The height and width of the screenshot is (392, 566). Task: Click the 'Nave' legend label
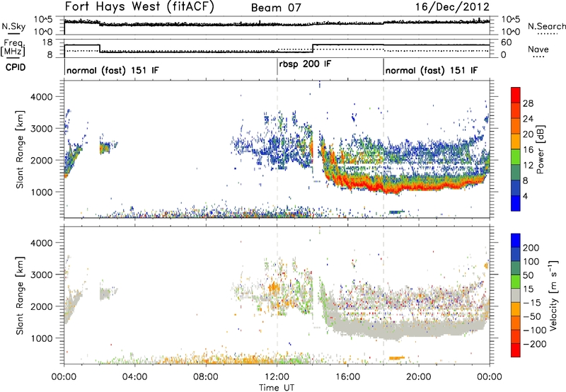coord(538,49)
